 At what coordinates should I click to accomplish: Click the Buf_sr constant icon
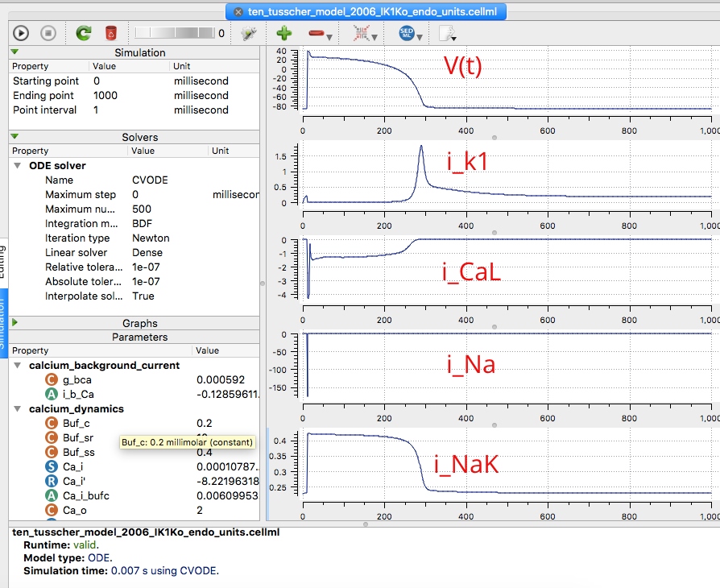tap(52, 438)
